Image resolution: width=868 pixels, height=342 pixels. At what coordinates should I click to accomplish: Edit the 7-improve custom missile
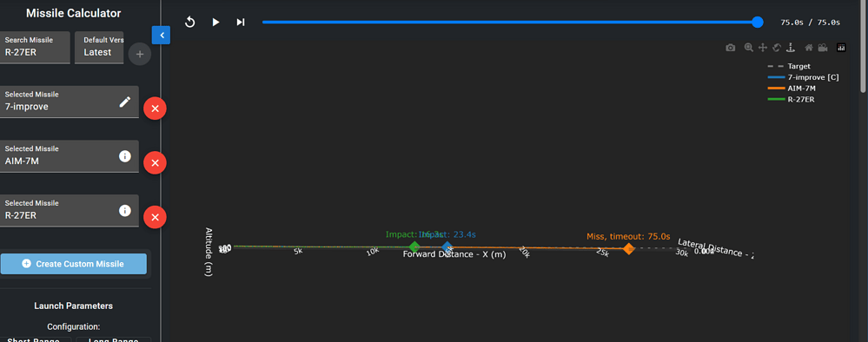point(125,102)
